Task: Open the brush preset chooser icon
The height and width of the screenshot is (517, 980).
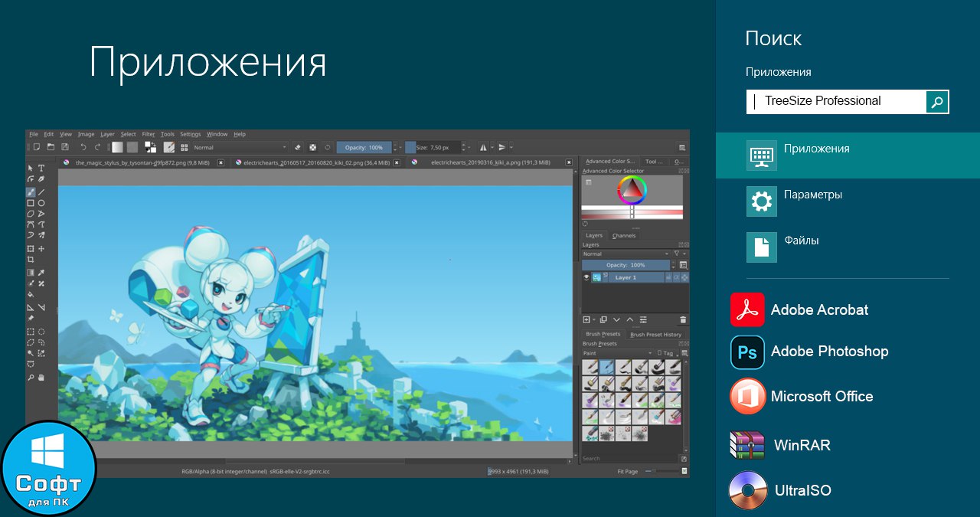Action: pyautogui.click(x=185, y=147)
